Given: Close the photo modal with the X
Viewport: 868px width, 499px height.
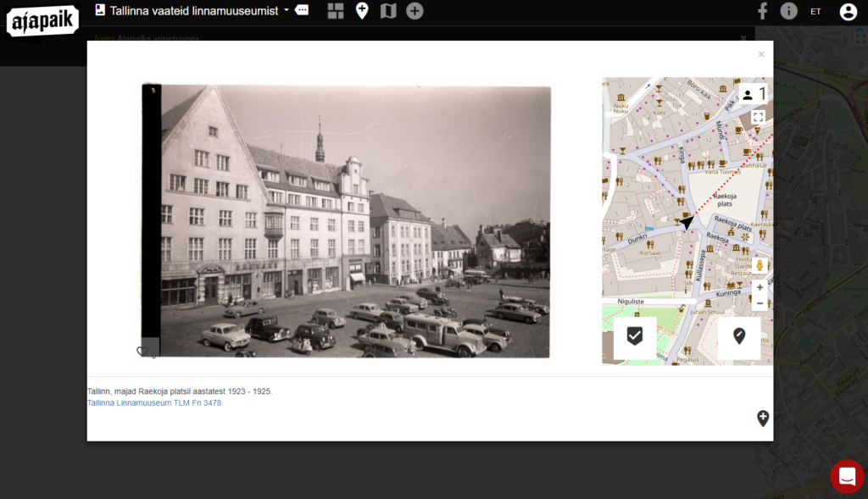Looking at the screenshot, I should [761, 54].
